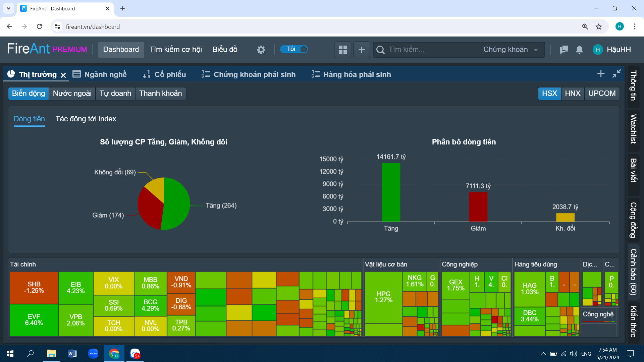Expand the Cảnh báo (60) side panel
This screenshot has height=362, width=644.
633,271
